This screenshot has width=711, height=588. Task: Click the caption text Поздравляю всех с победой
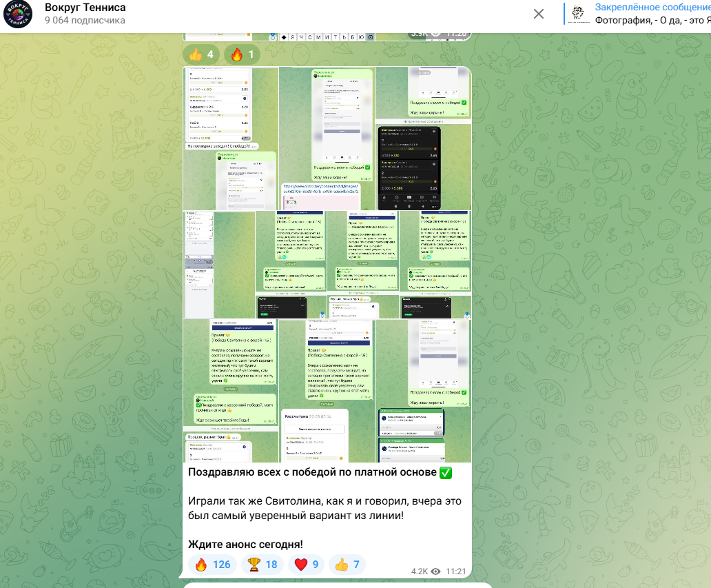pyautogui.click(x=320, y=473)
